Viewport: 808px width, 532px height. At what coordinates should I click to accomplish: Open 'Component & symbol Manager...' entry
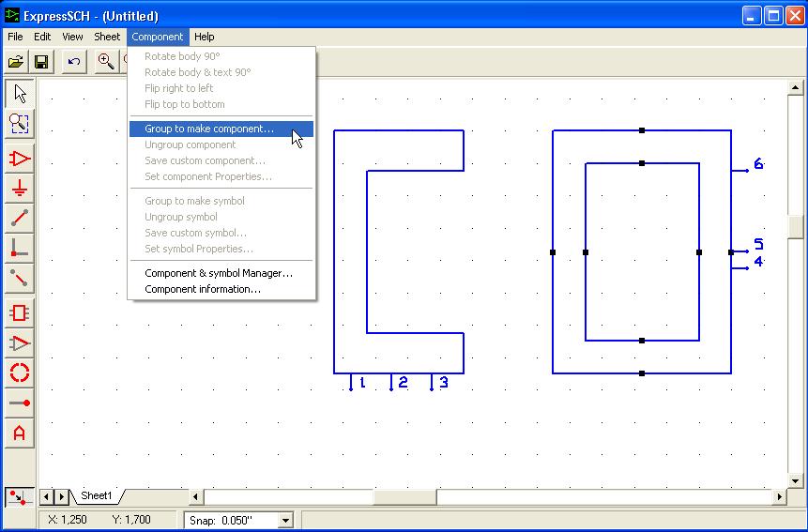(219, 273)
